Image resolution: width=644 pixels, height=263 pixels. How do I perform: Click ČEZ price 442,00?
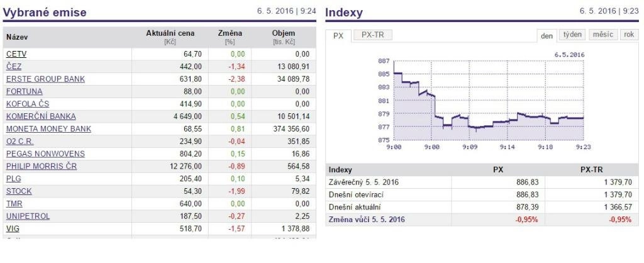pos(191,67)
